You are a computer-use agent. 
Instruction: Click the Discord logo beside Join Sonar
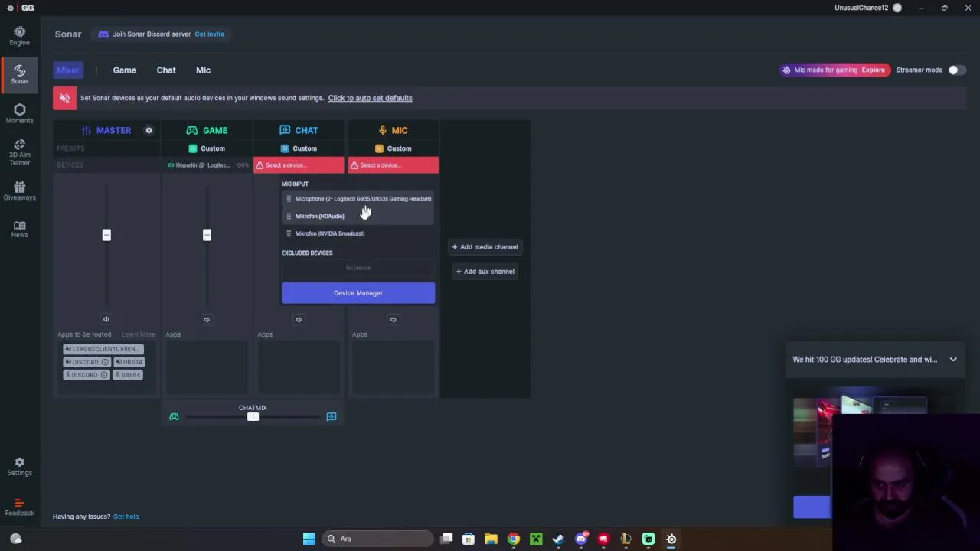(103, 34)
